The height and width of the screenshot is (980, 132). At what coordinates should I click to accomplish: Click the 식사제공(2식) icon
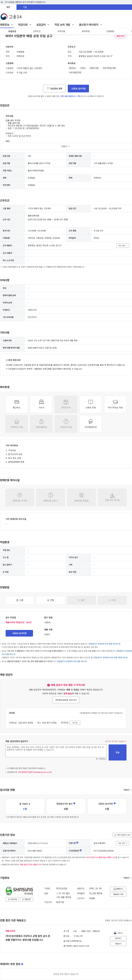click(90, 424)
